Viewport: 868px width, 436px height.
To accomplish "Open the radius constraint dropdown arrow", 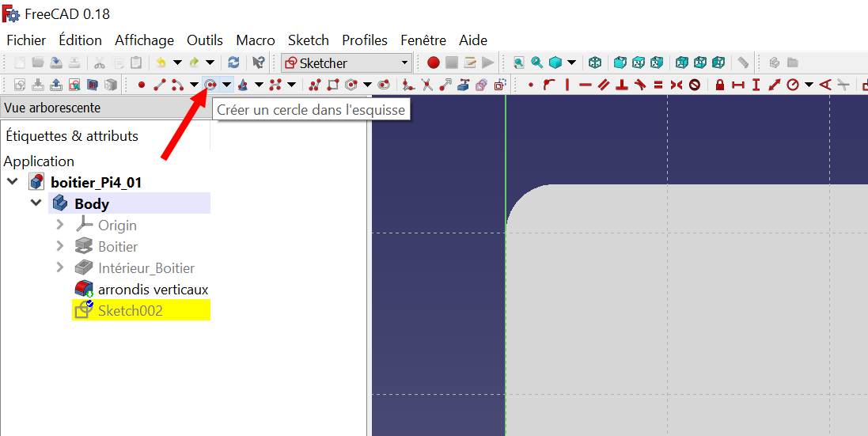I will pos(809,85).
